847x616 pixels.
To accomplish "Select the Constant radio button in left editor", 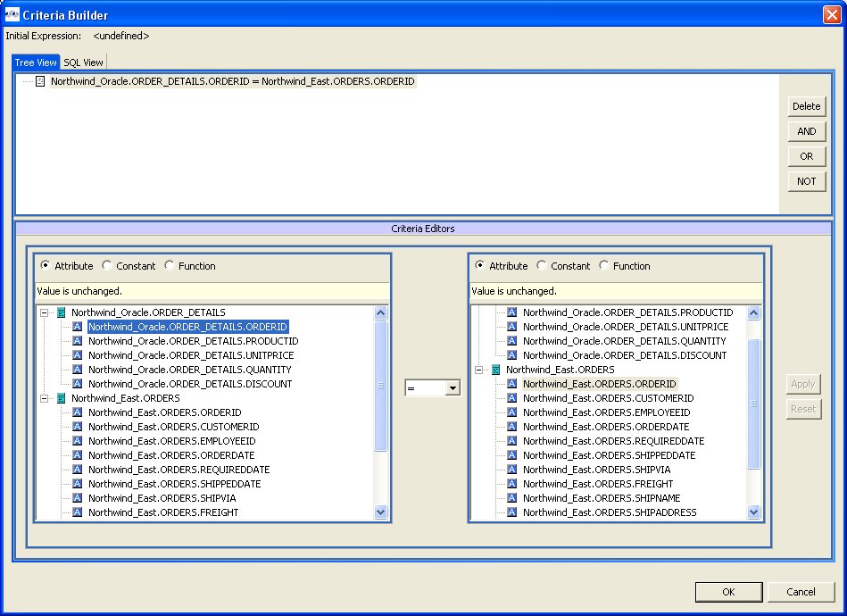I will pyautogui.click(x=107, y=266).
